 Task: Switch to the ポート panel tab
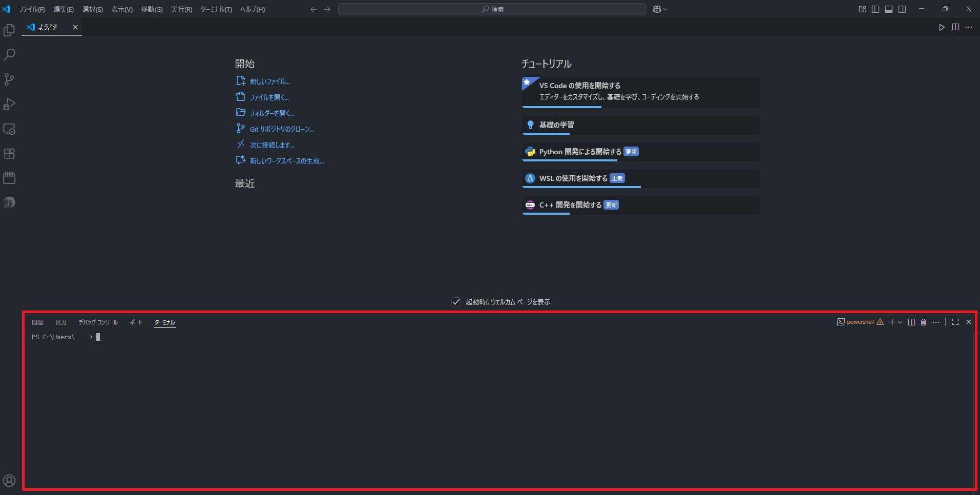coord(136,322)
